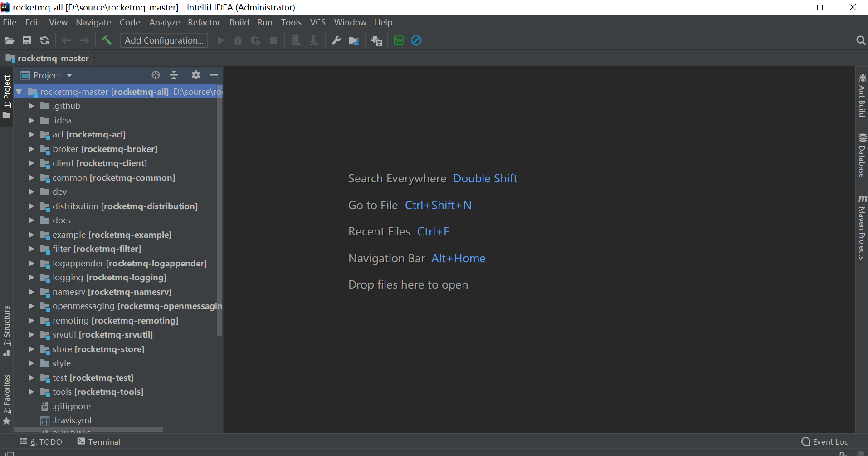Open the VCS menu
868x456 pixels.
tap(318, 22)
